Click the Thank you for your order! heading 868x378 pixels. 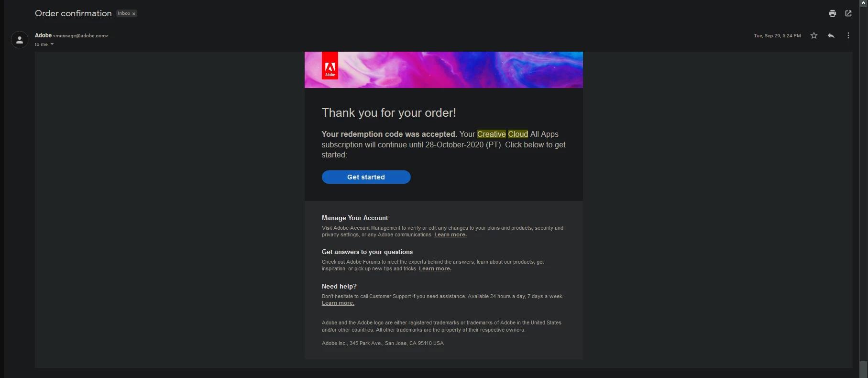click(389, 113)
